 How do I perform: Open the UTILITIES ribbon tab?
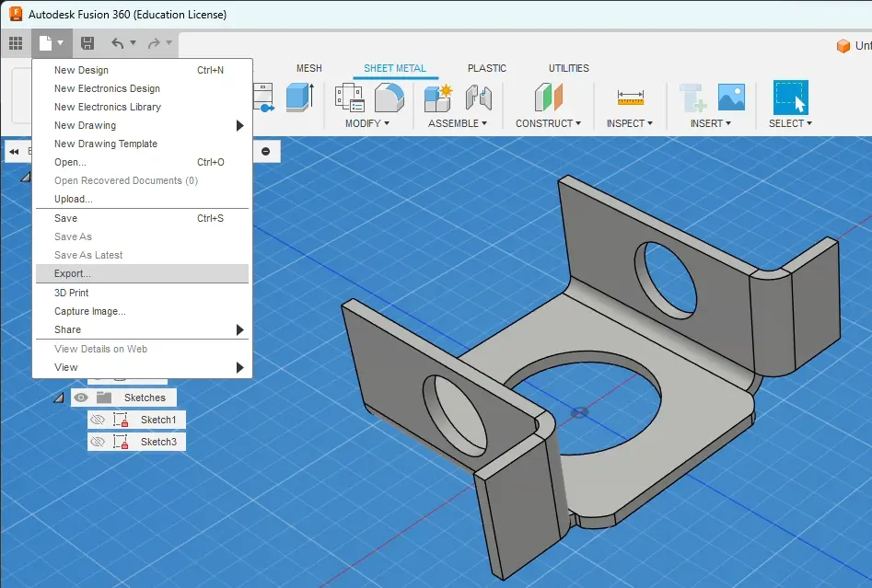pyautogui.click(x=567, y=67)
